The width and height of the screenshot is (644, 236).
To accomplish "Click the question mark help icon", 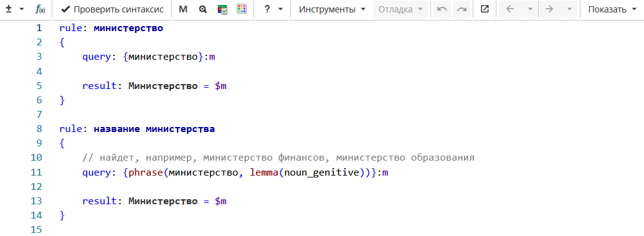I will coord(267,9).
